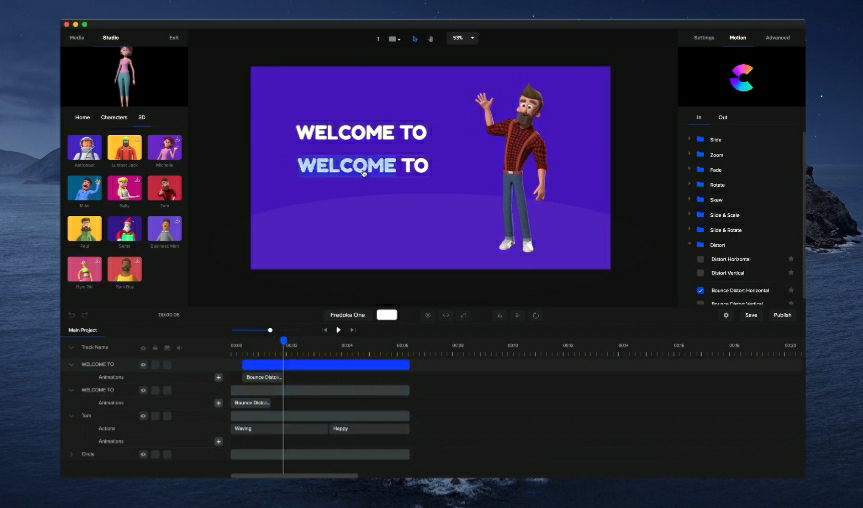Click the Publish button
This screenshot has height=508, width=863.
[x=782, y=315]
